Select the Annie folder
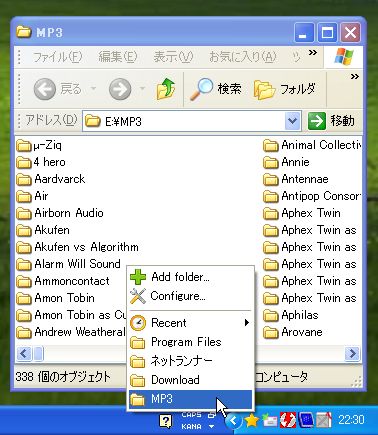Viewport: 378px width, 435px height. coord(286,162)
